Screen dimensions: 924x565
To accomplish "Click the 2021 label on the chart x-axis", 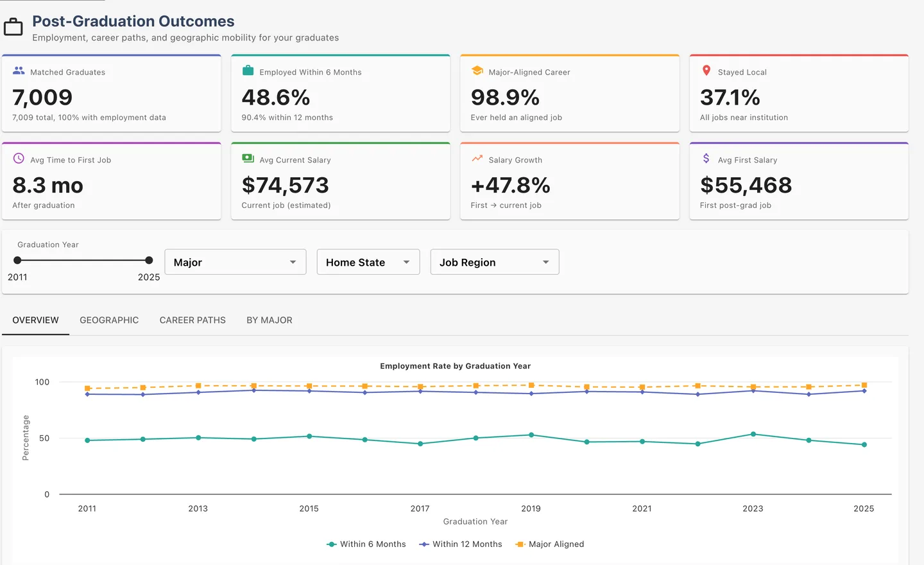I will (642, 509).
